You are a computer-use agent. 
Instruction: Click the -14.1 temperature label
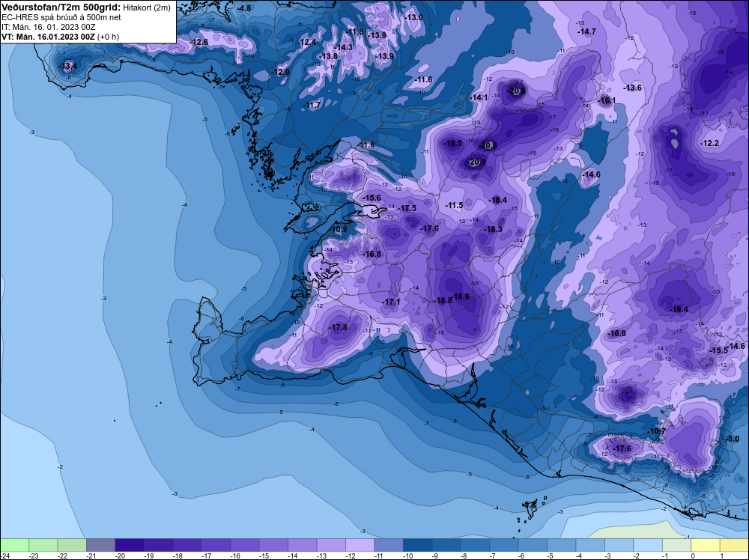[479, 97]
